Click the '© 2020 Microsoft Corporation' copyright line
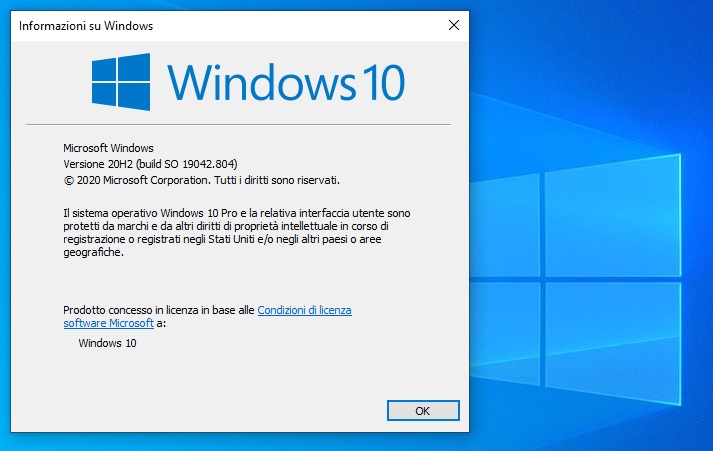 (201, 180)
